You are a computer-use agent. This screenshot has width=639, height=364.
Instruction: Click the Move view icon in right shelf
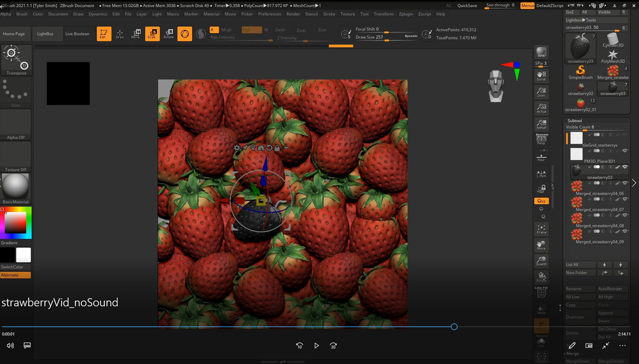[x=541, y=245]
